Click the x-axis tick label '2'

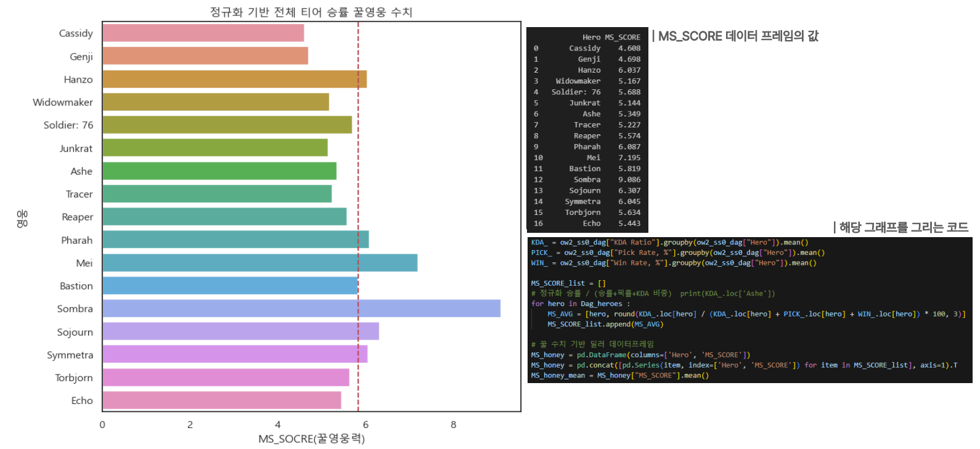[x=190, y=424]
